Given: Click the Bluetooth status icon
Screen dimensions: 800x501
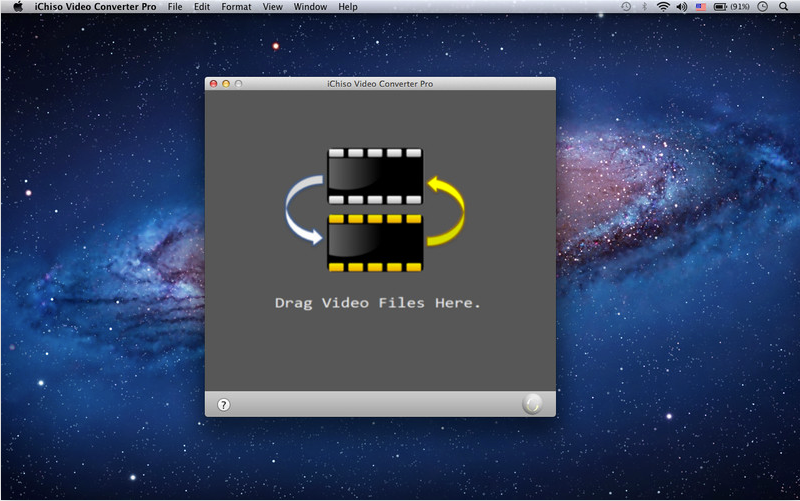Looking at the screenshot, I should [644, 7].
